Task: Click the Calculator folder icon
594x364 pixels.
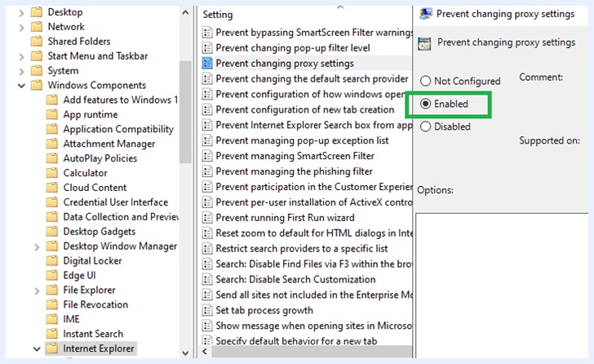Action: [x=53, y=173]
